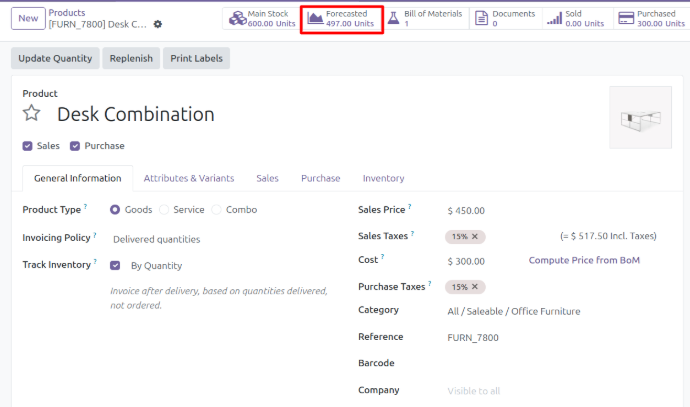Open the Purchased credit card icon

[626, 18]
